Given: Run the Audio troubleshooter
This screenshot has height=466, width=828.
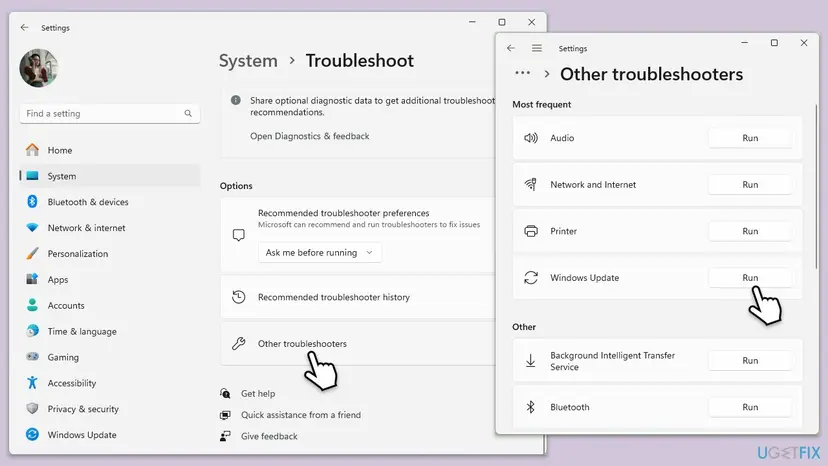Looking at the screenshot, I should point(750,138).
